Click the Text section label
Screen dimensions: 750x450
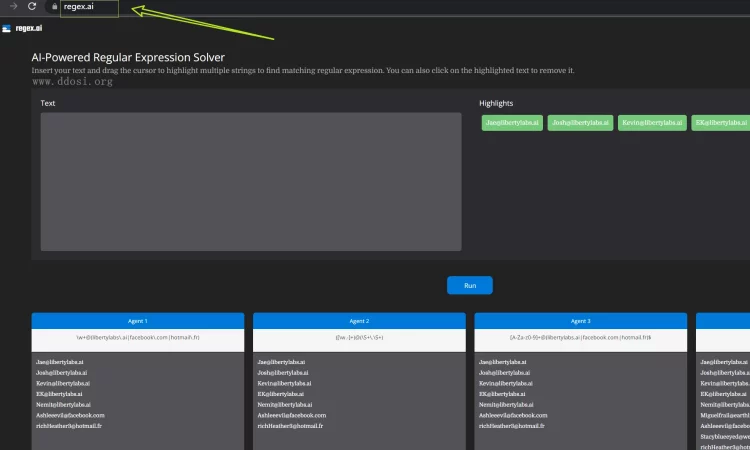(x=48, y=103)
